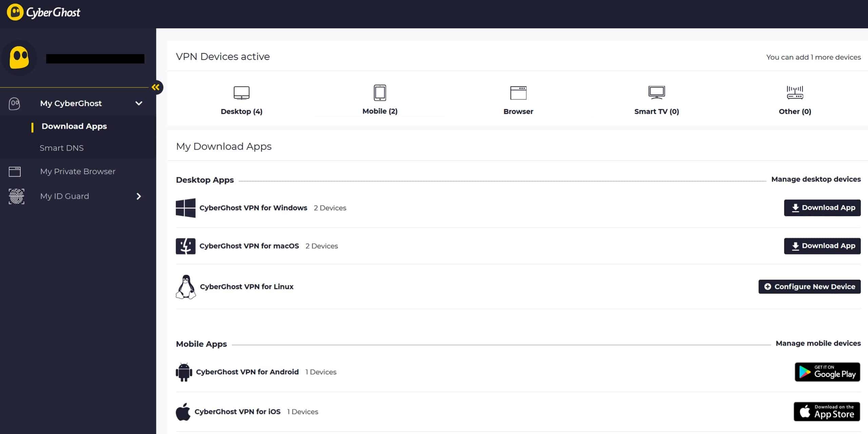Click iOS '1 Devices' count
868x434 pixels.
(x=302, y=412)
